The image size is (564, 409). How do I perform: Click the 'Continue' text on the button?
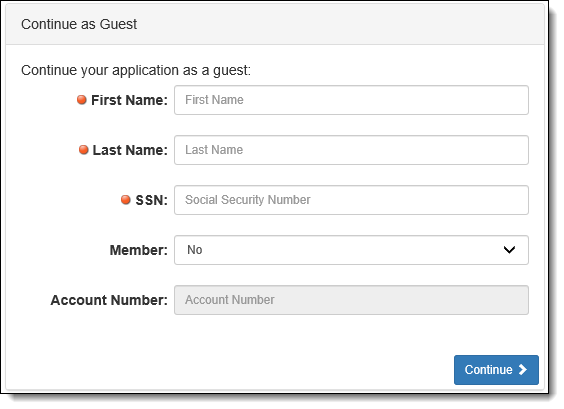(x=488, y=370)
